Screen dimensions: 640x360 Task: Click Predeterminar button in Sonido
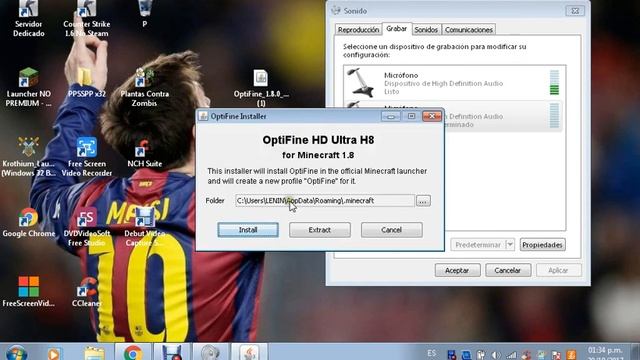[x=478, y=245]
